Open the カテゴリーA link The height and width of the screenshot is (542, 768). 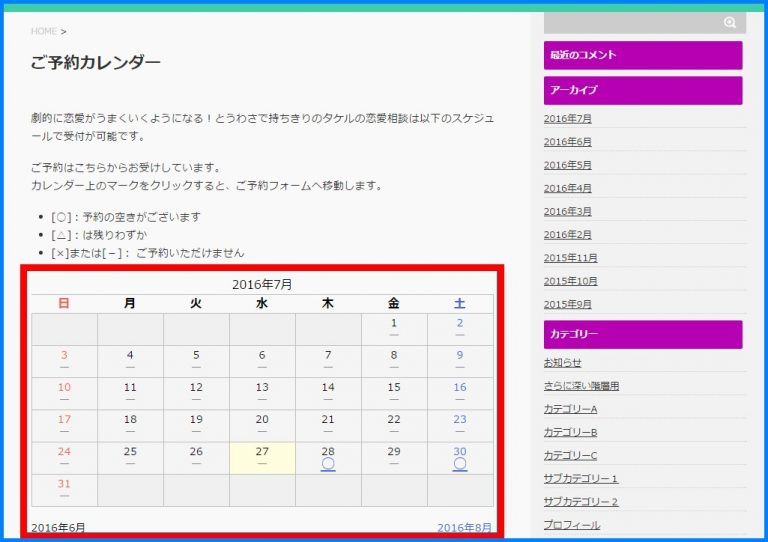(570, 409)
